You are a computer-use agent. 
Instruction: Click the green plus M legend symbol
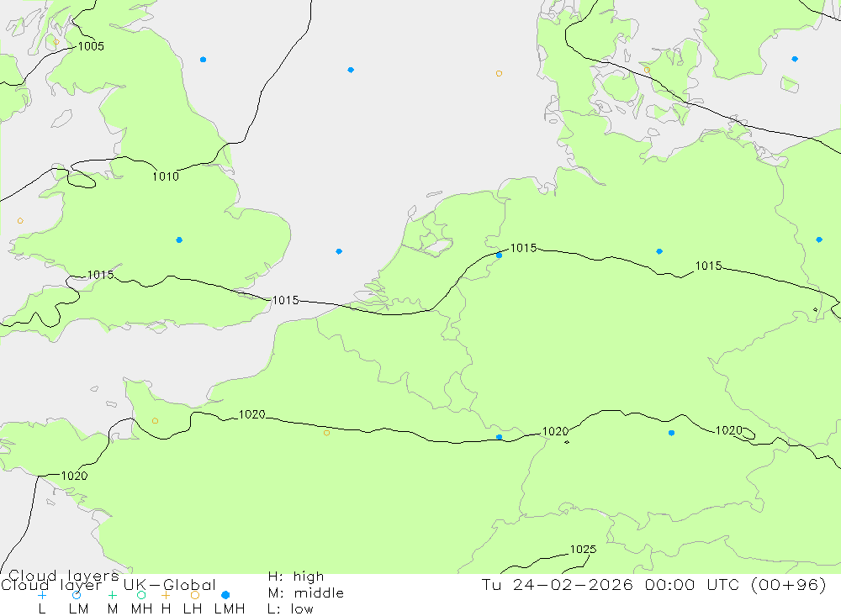coord(112,595)
